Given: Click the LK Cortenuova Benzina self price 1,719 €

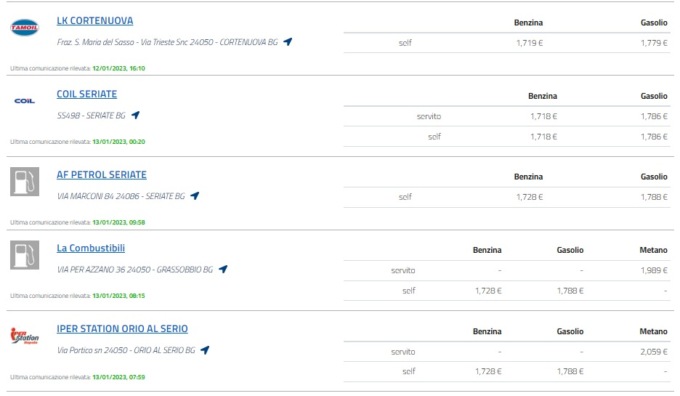Looking at the screenshot, I should pos(529,43).
